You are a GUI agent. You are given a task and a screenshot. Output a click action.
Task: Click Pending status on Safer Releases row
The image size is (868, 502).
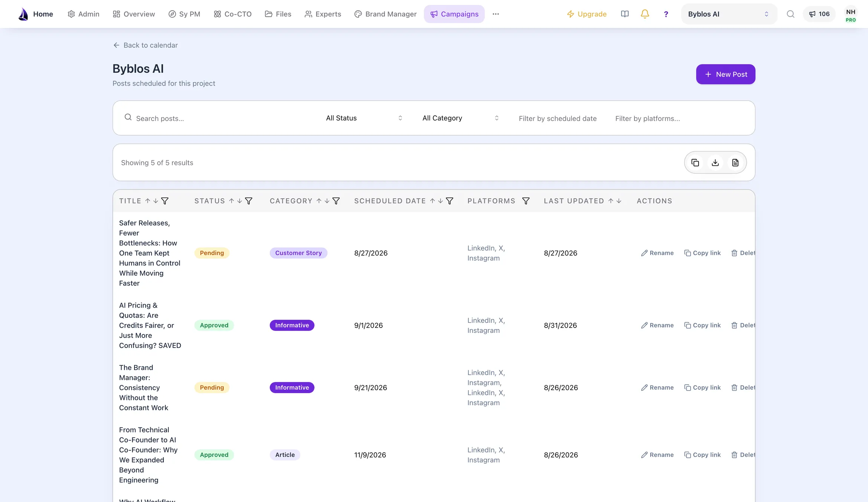212,253
